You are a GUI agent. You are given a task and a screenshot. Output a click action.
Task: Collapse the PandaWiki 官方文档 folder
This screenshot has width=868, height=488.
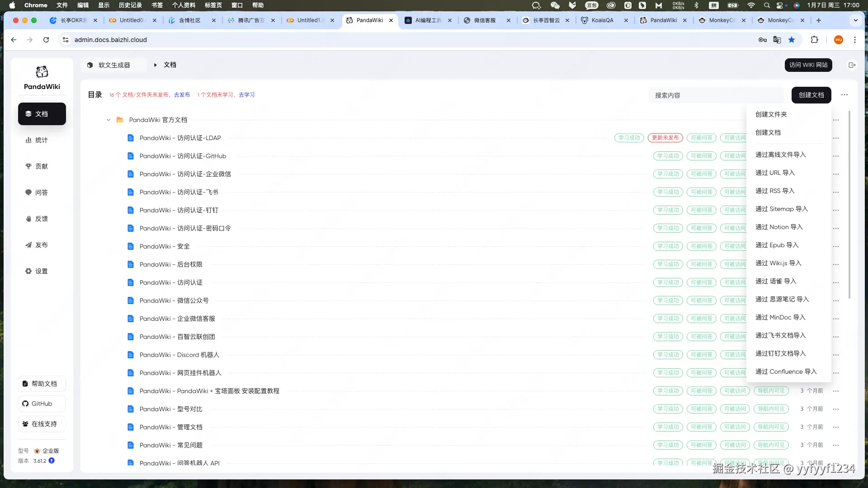tap(108, 120)
